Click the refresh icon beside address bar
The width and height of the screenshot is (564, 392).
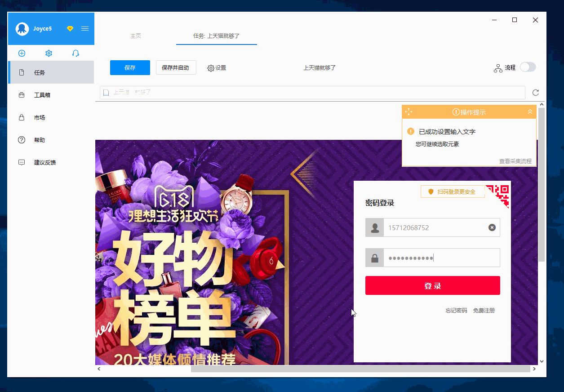coord(535,93)
